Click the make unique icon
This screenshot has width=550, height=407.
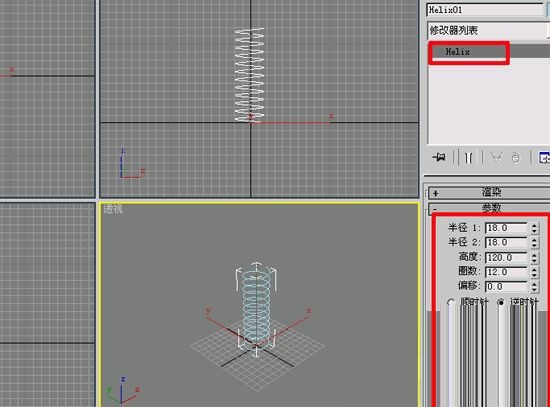(x=496, y=158)
